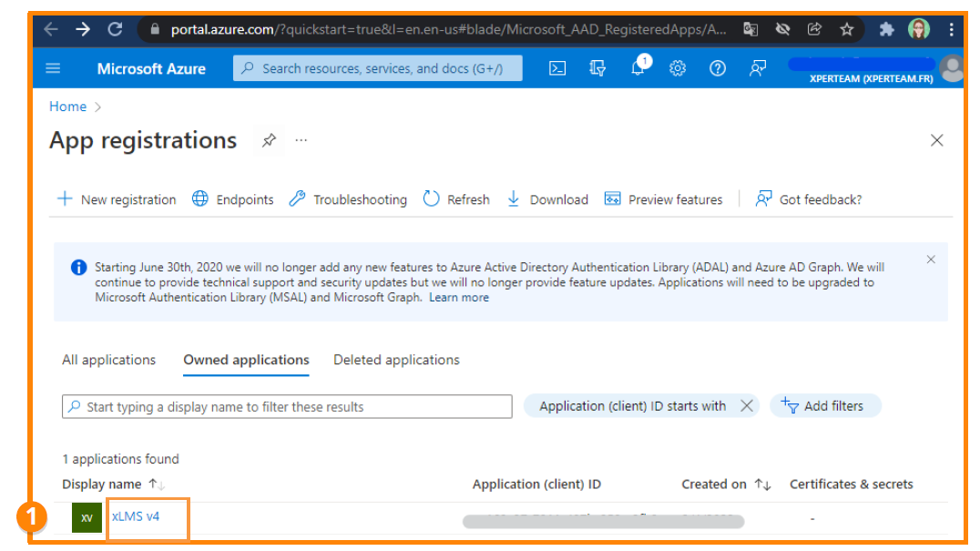Viewport: 980px width, 551px height.
Task: Switch to the All applications tab
Action: (108, 360)
